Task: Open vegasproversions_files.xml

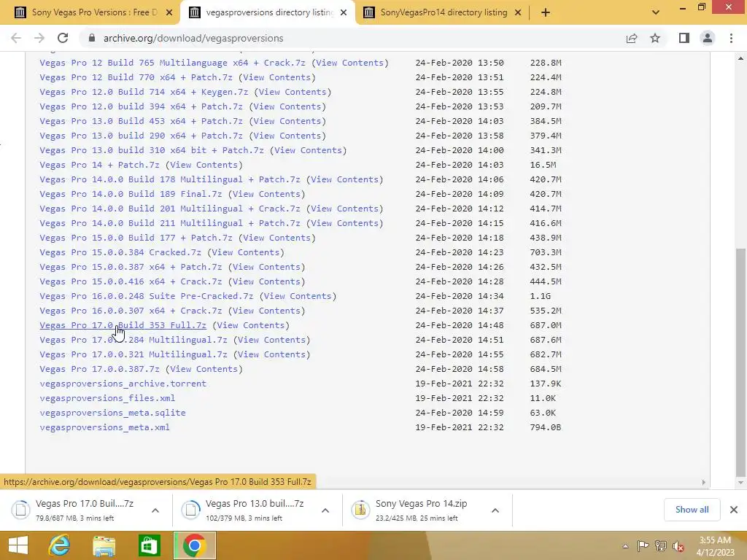Action: pyautogui.click(x=107, y=398)
